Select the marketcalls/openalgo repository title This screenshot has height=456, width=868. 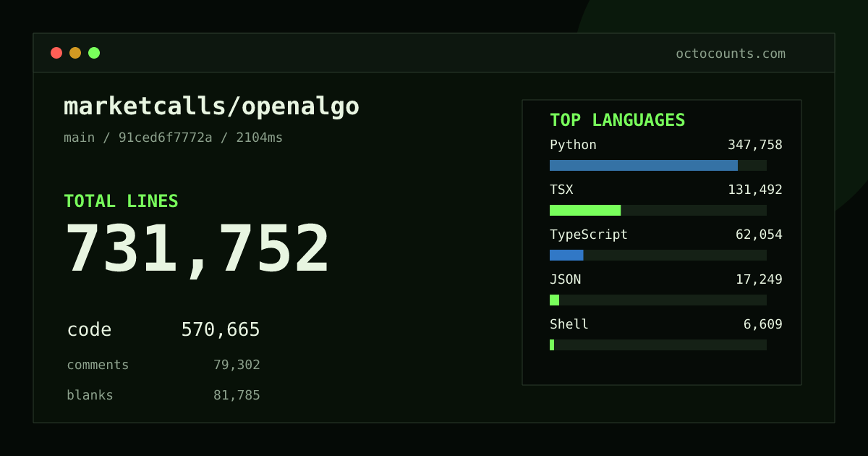(211, 107)
